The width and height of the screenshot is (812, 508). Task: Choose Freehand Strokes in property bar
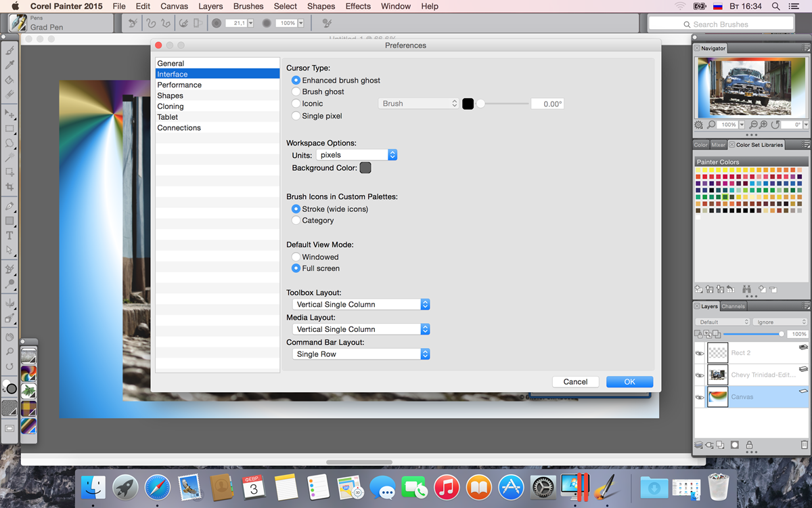point(151,23)
